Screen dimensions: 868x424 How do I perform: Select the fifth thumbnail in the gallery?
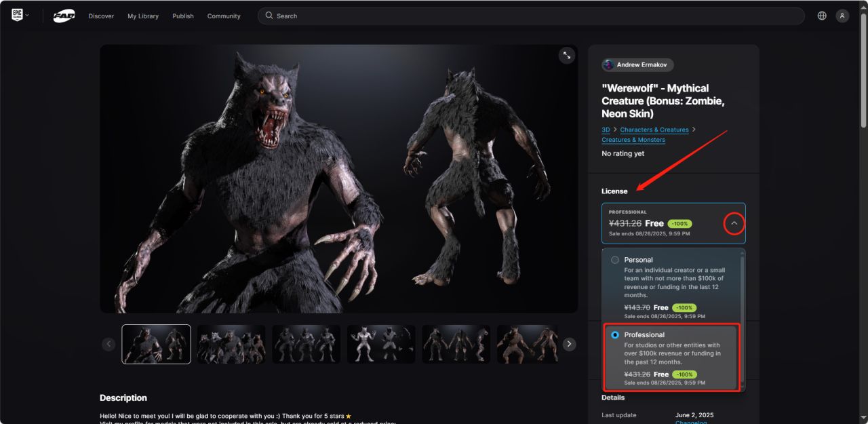[456, 344]
